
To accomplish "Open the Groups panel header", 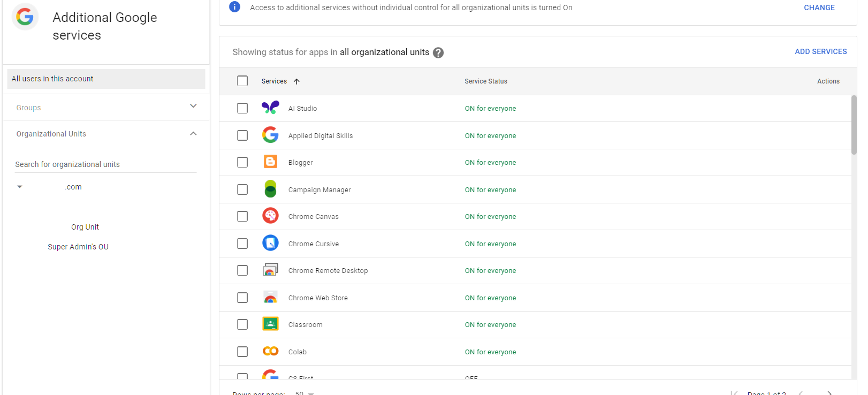I will [x=106, y=107].
